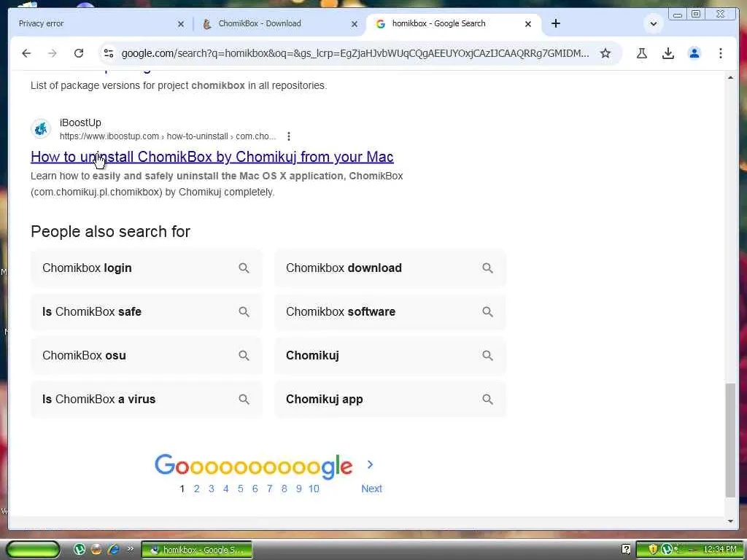Click the vertical scrollbar thumb

pos(730,440)
